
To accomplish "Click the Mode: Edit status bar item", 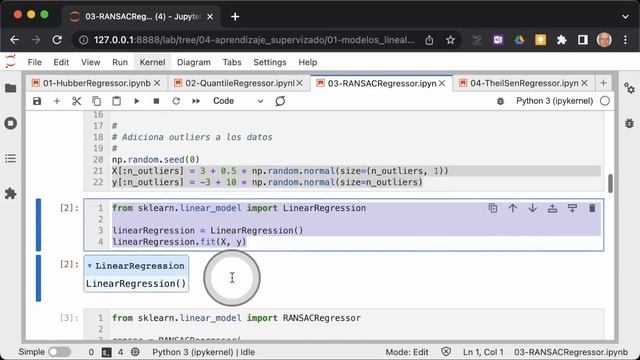I will pos(407,352).
